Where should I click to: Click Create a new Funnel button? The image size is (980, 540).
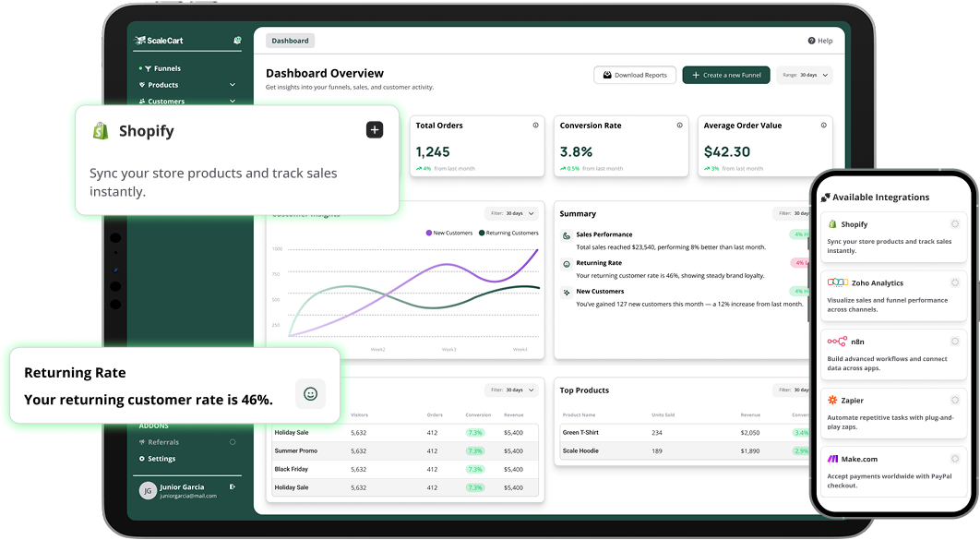726,75
